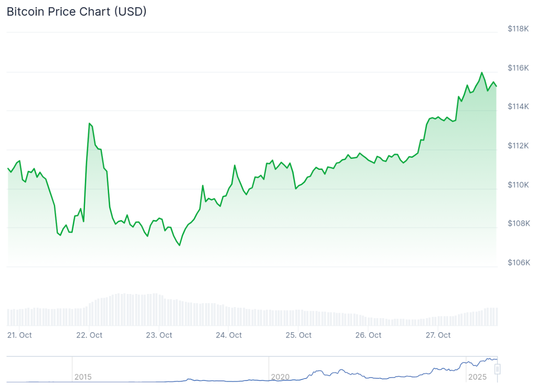Click the 21. Oct date label
537x392 pixels.
(x=19, y=335)
